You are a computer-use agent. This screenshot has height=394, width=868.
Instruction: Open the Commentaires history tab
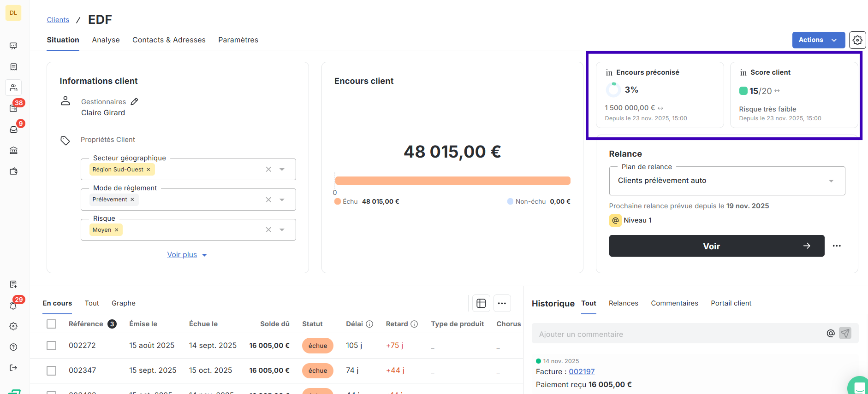[x=674, y=303]
